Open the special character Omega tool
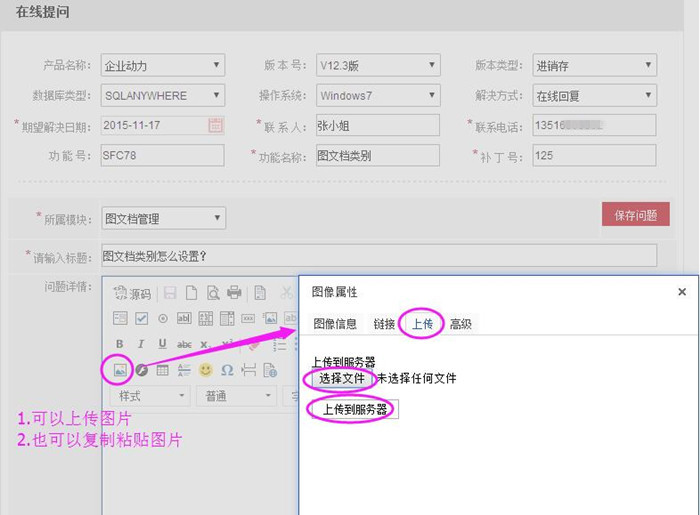The height and width of the screenshot is (515, 700). (x=227, y=370)
